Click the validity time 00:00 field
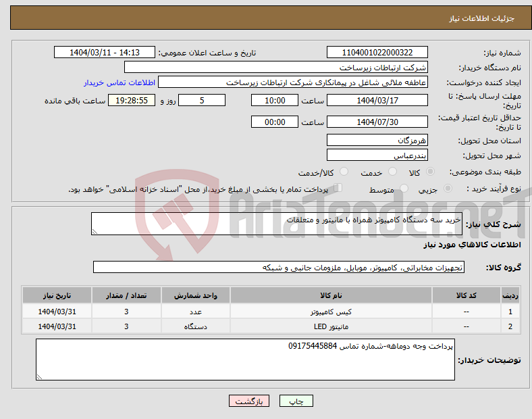 pyautogui.click(x=275, y=122)
